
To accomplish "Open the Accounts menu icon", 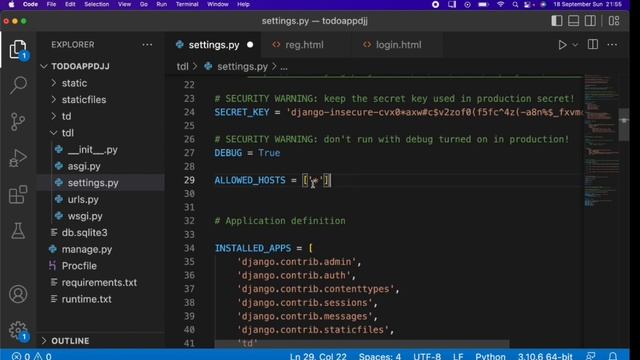I will [18, 294].
